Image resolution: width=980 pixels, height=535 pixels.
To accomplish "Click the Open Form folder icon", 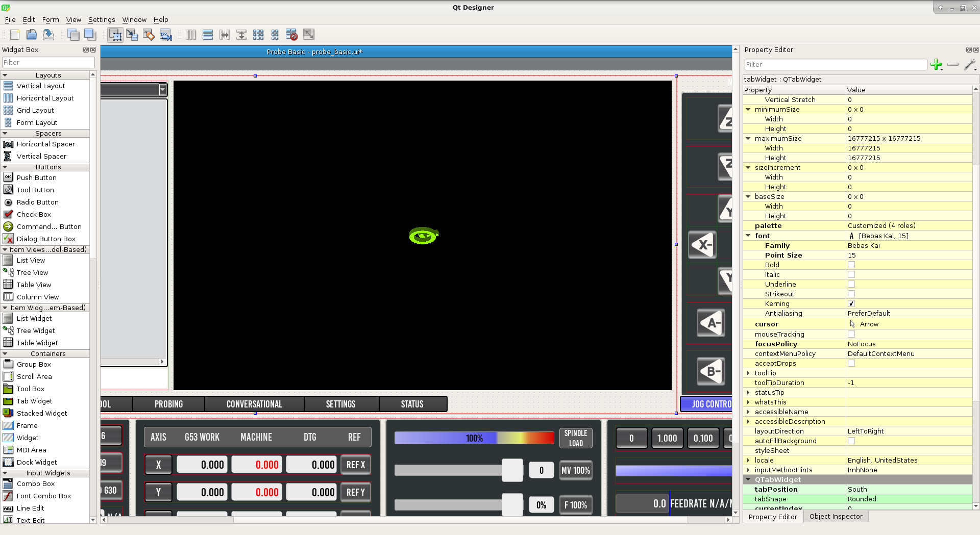I will pos(32,35).
